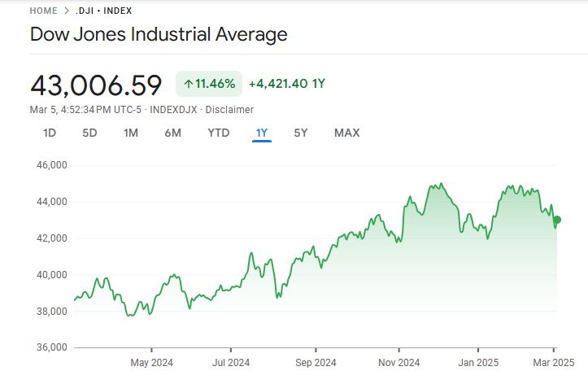588x384 pixels.
Task: Click the May 2024 axis label
Action: point(151,363)
